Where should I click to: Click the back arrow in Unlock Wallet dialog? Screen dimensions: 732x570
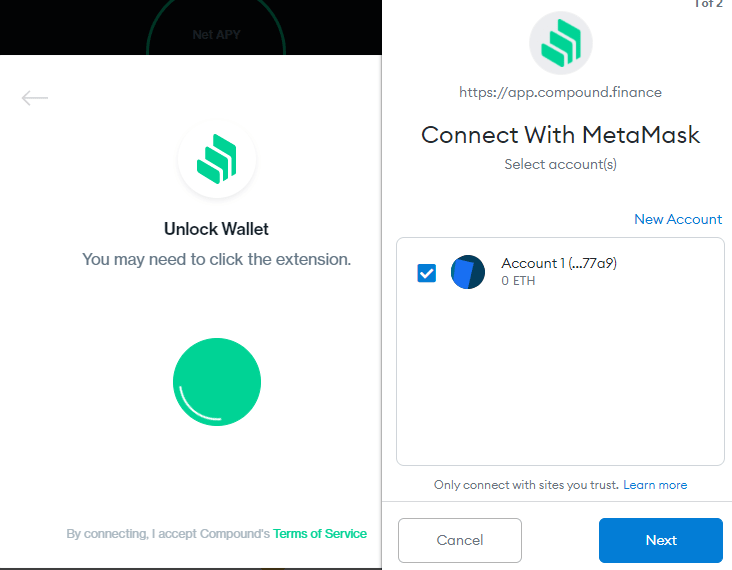(35, 97)
